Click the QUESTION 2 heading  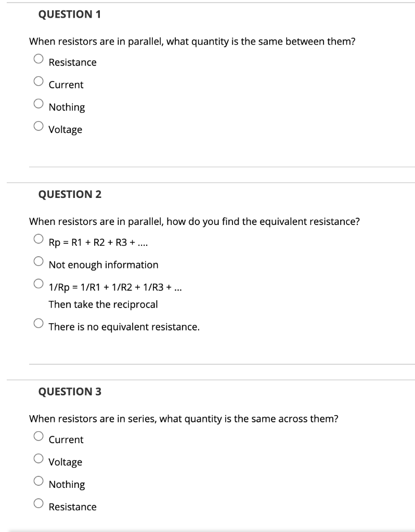click(70, 194)
